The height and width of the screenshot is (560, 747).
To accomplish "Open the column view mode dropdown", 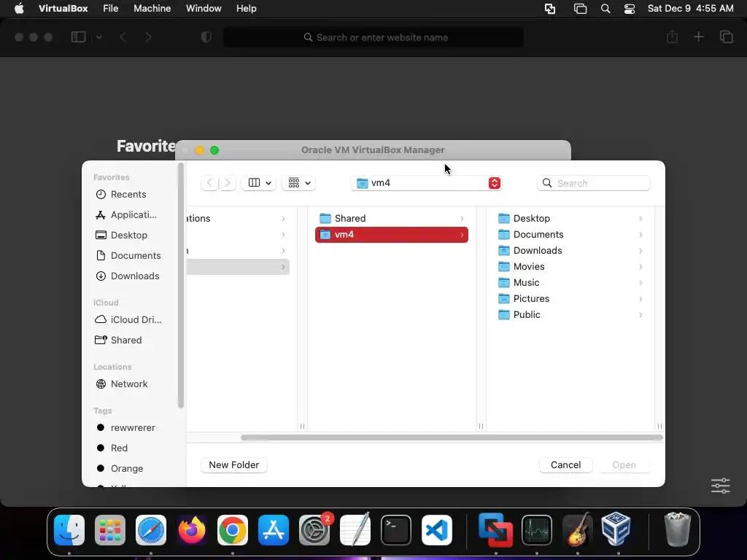I will pos(259,183).
